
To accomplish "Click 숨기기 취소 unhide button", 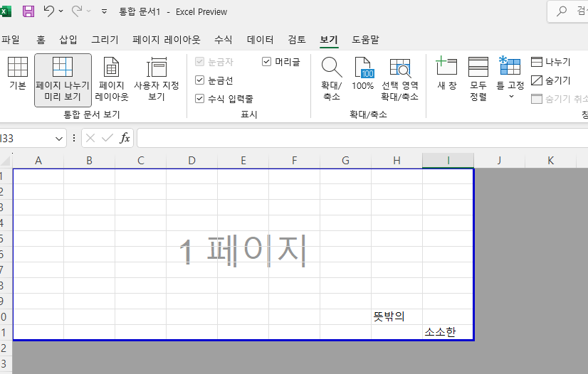I will [x=559, y=99].
